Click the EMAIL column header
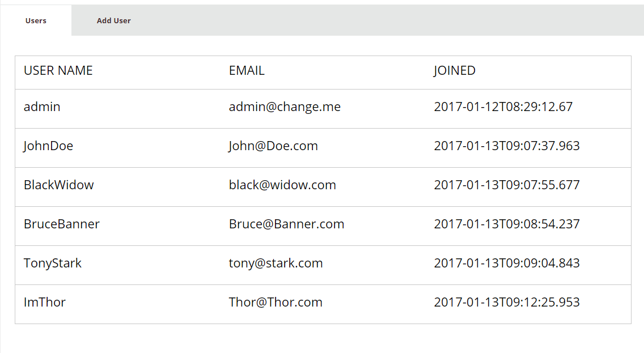 click(x=247, y=71)
